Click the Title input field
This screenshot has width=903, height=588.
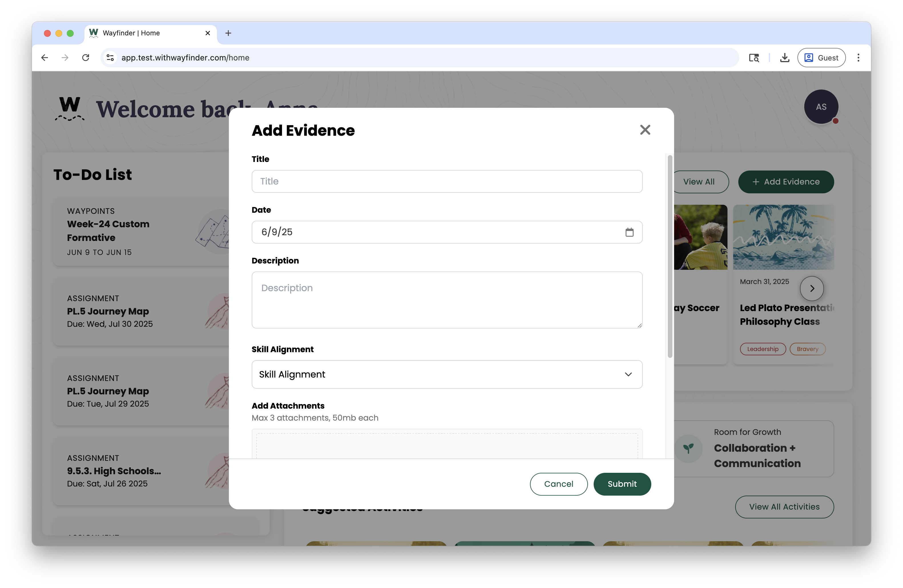447,181
